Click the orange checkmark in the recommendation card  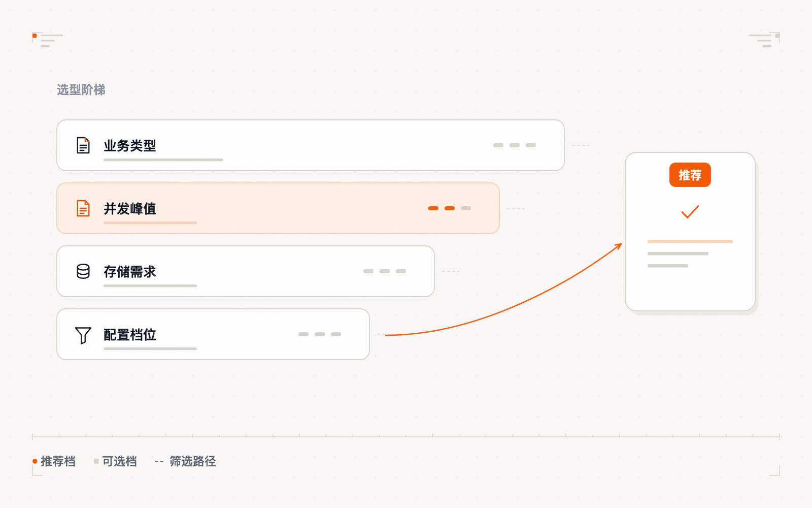click(x=690, y=211)
